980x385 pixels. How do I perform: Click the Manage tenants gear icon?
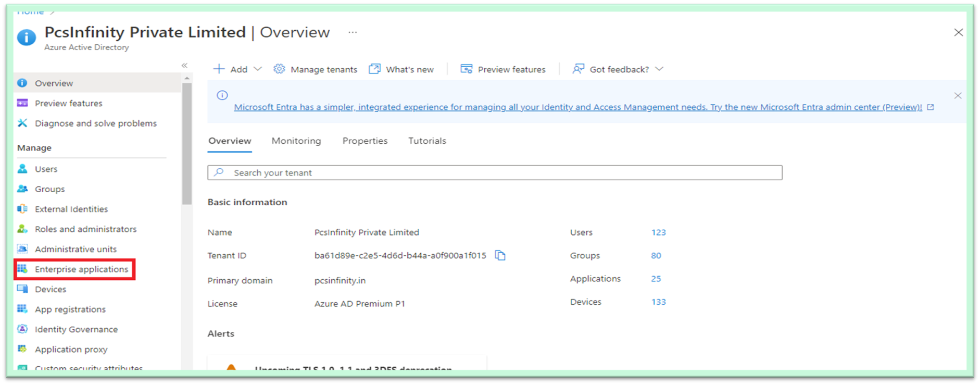tap(279, 69)
